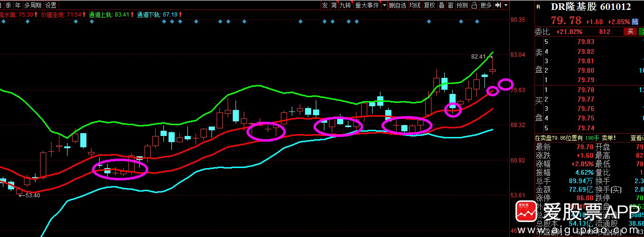Toggle 均线 moving average lines
The image size is (644, 237).
(x=415, y=6)
